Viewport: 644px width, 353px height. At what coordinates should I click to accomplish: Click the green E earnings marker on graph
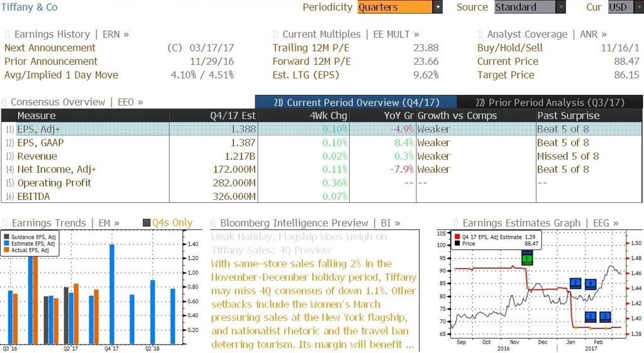(x=527, y=259)
